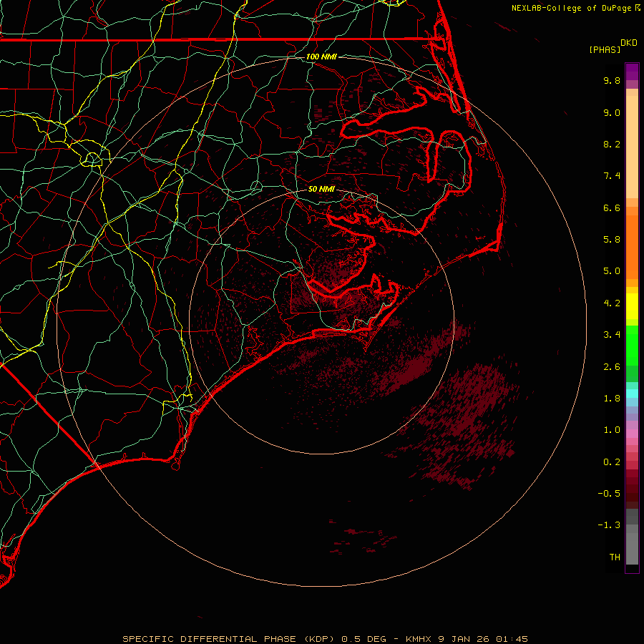Click the 9.8 value on the scale
The width and height of the screenshot is (644, 644).
tap(612, 81)
